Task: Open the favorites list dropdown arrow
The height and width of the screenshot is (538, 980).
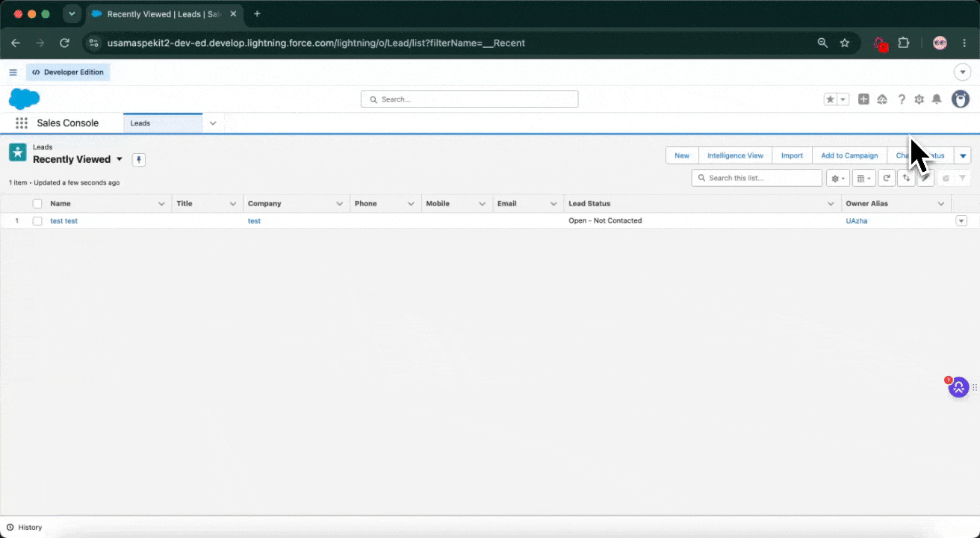Action: tap(843, 99)
